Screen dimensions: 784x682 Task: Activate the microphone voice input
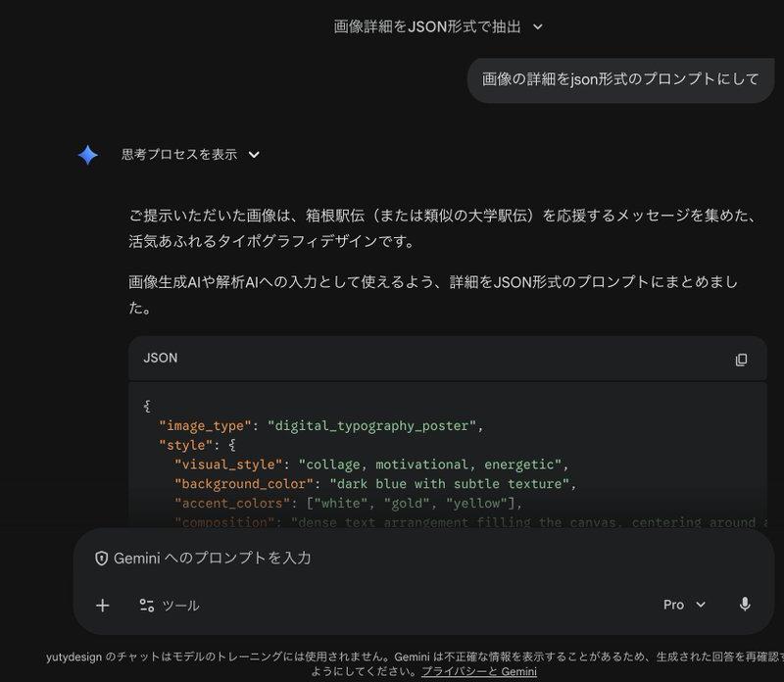745,605
